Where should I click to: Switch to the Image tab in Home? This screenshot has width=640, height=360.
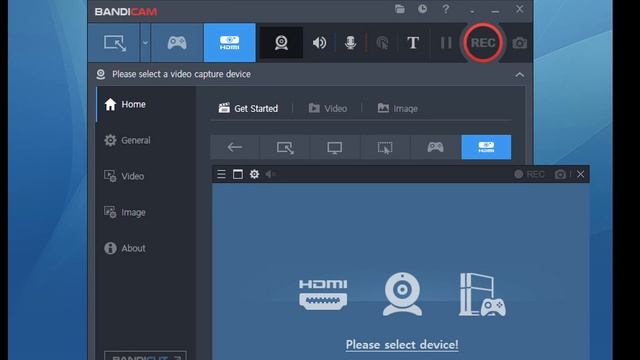click(398, 108)
